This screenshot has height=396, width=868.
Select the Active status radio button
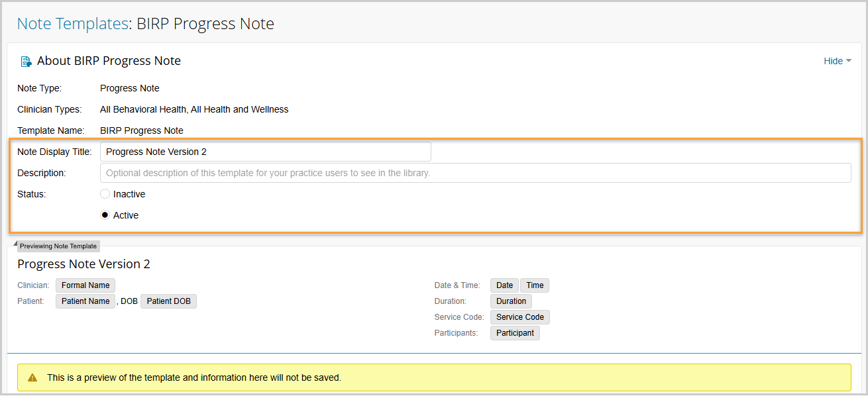click(x=105, y=215)
